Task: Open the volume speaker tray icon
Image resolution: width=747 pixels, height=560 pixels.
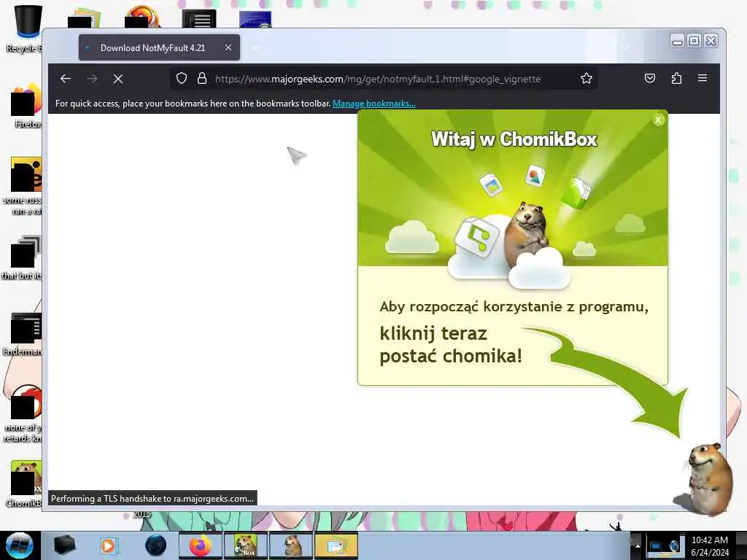Action: (675, 546)
